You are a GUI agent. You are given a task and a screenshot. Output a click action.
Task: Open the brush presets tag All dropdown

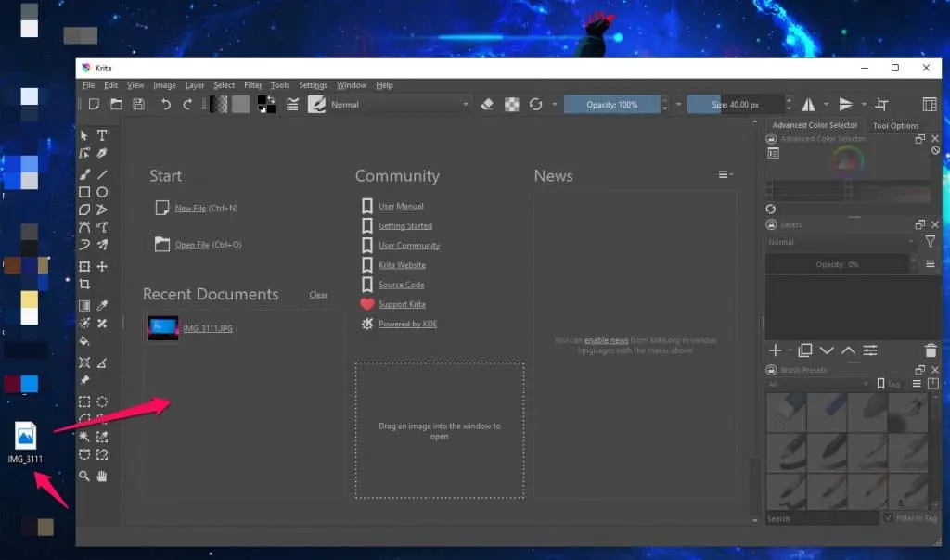(818, 385)
